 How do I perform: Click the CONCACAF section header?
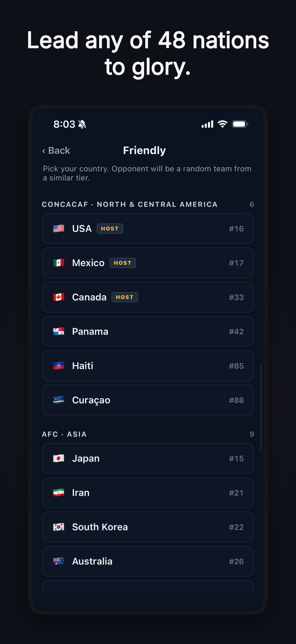click(x=130, y=204)
